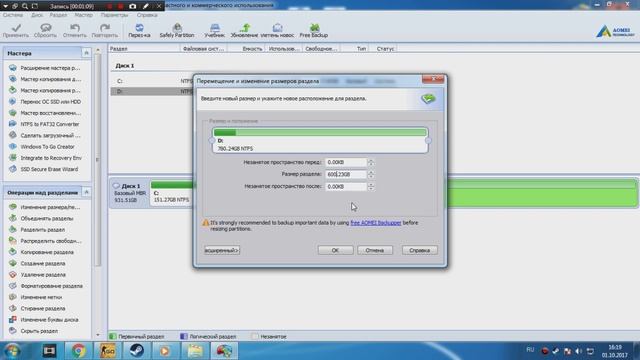Select Создание раздела operation

(37, 263)
